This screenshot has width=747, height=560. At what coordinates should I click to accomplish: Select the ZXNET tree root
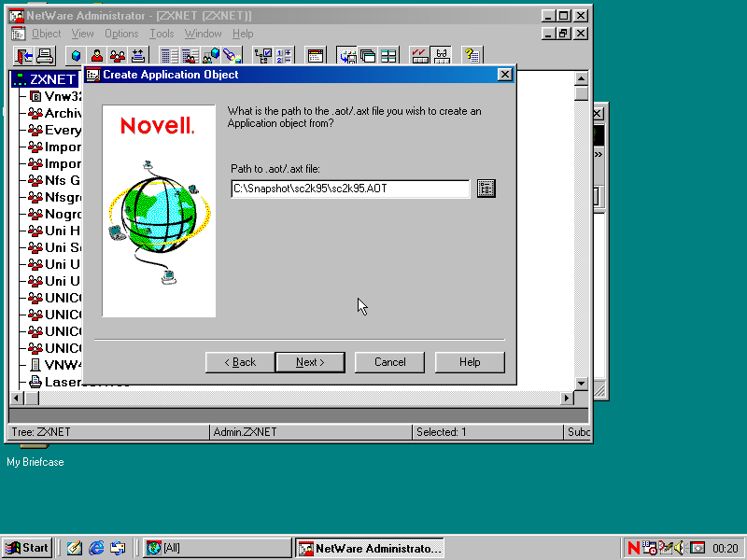[x=46, y=79]
